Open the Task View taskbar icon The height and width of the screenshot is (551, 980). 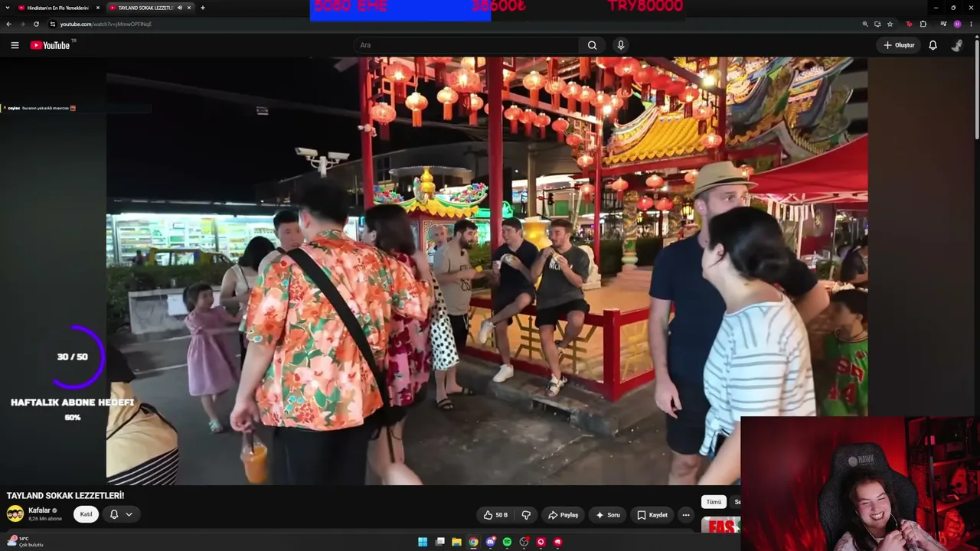(x=439, y=542)
